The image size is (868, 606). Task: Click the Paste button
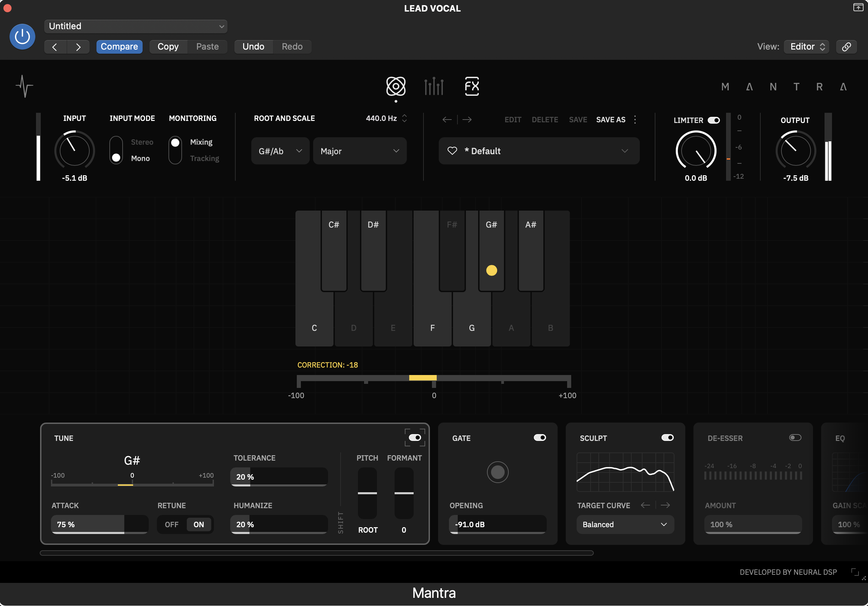(x=207, y=47)
